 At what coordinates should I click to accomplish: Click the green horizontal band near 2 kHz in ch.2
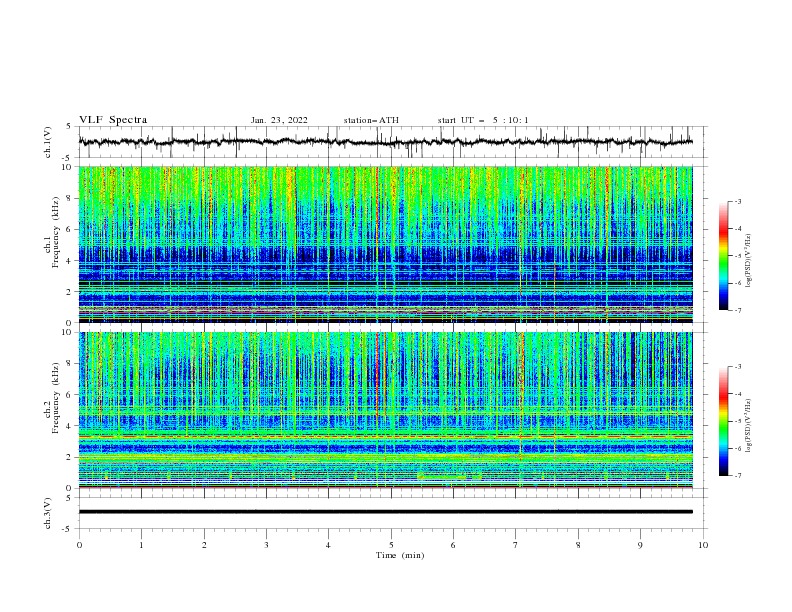pos(385,457)
